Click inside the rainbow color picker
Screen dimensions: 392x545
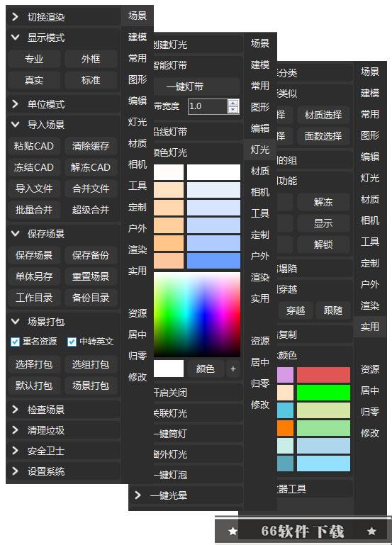(x=196, y=315)
